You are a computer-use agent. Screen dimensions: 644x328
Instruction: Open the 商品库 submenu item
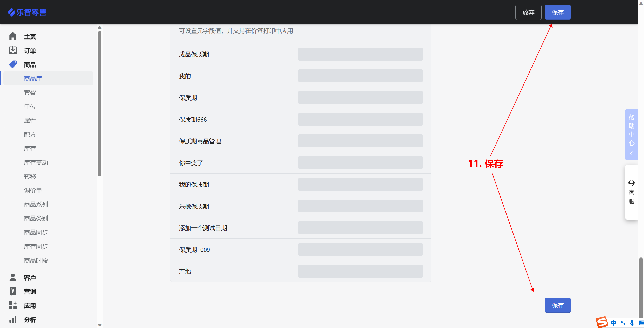tap(33, 78)
